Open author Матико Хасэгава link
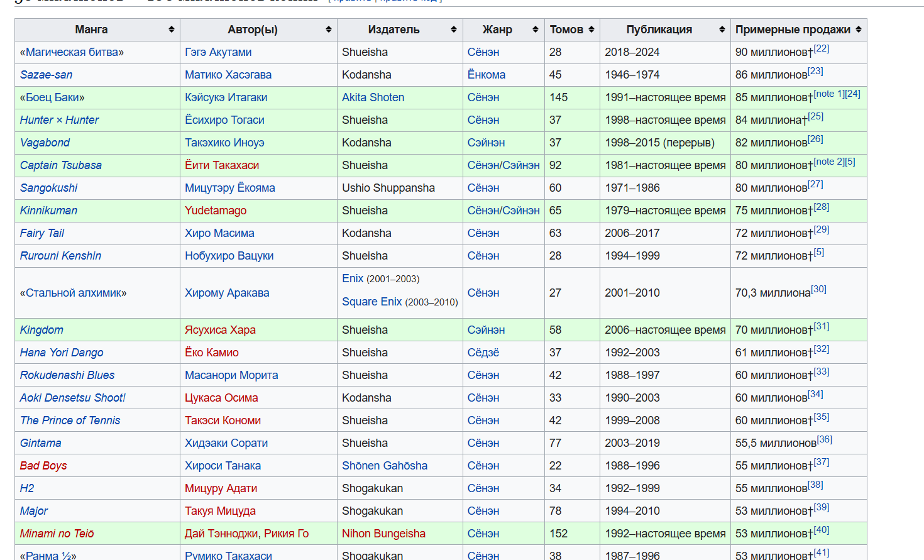Viewport: 924px width, 560px height. (x=228, y=75)
